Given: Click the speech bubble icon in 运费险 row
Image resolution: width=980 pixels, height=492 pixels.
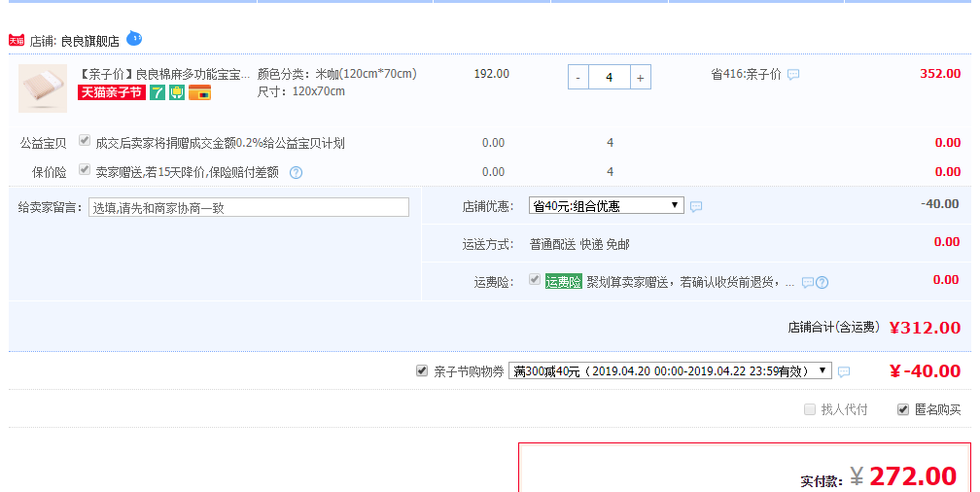Looking at the screenshot, I should [808, 283].
